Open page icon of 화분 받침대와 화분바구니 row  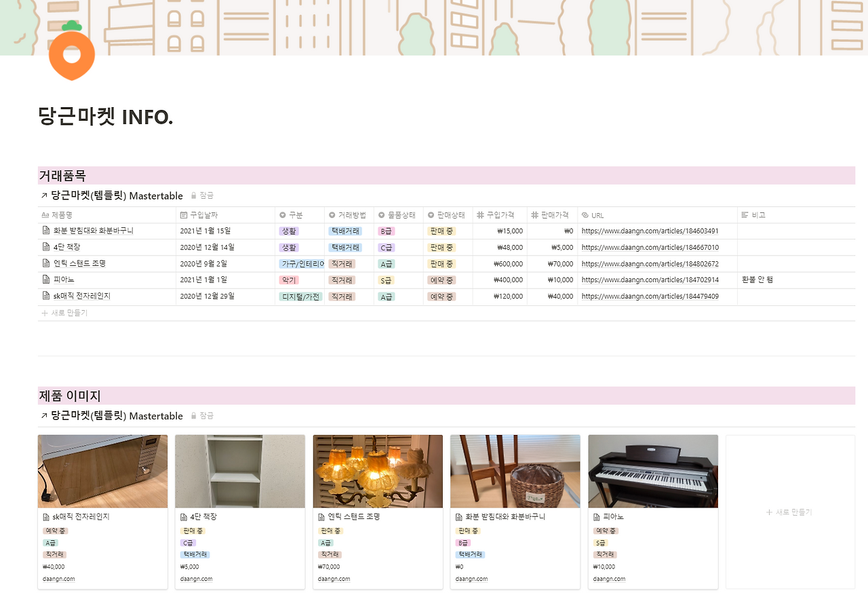coord(46,231)
